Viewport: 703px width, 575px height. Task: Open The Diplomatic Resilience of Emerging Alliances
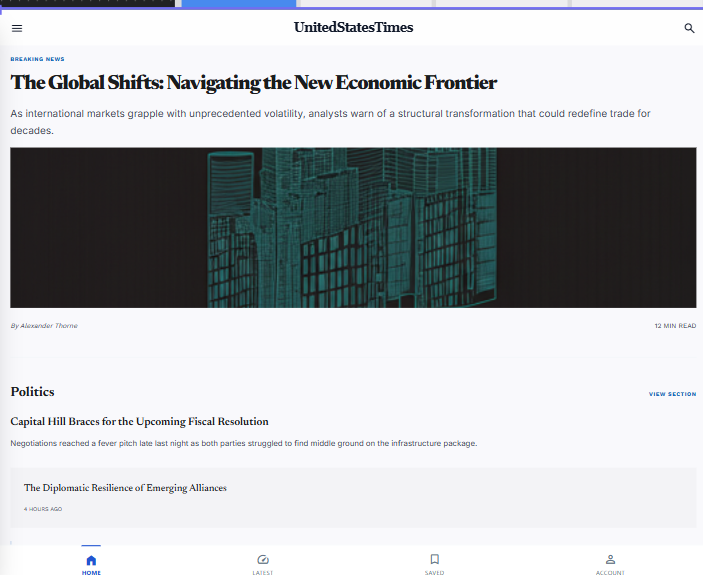(x=125, y=488)
